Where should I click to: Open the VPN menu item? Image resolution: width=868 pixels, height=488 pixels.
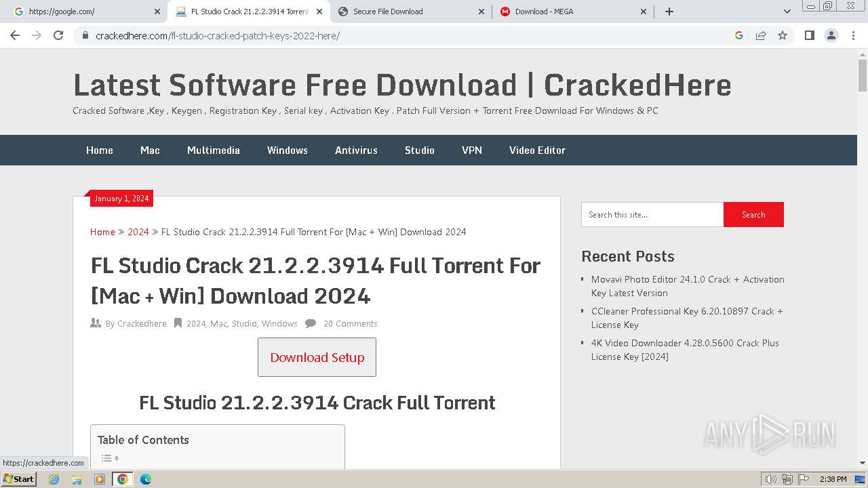click(472, 150)
